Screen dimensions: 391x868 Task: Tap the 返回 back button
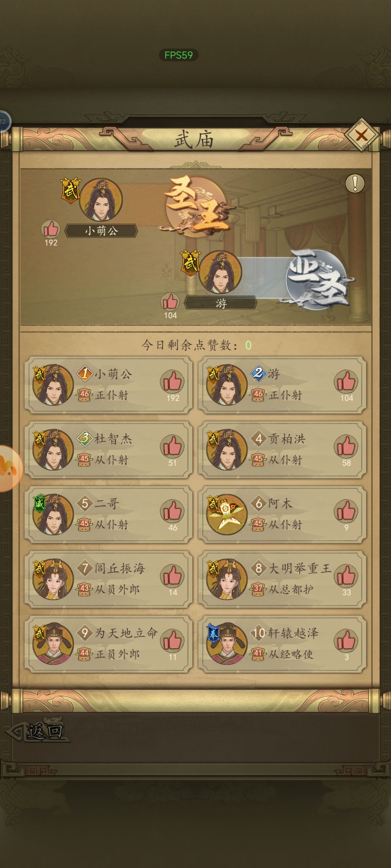click(x=38, y=731)
